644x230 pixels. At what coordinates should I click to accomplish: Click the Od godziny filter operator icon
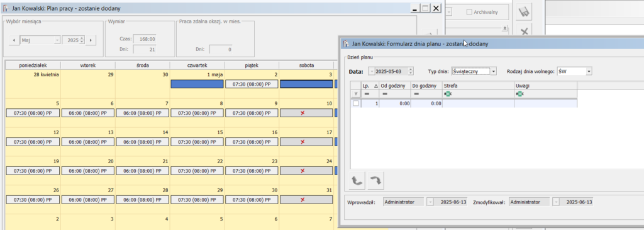pyautogui.click(x=385, y=95)
